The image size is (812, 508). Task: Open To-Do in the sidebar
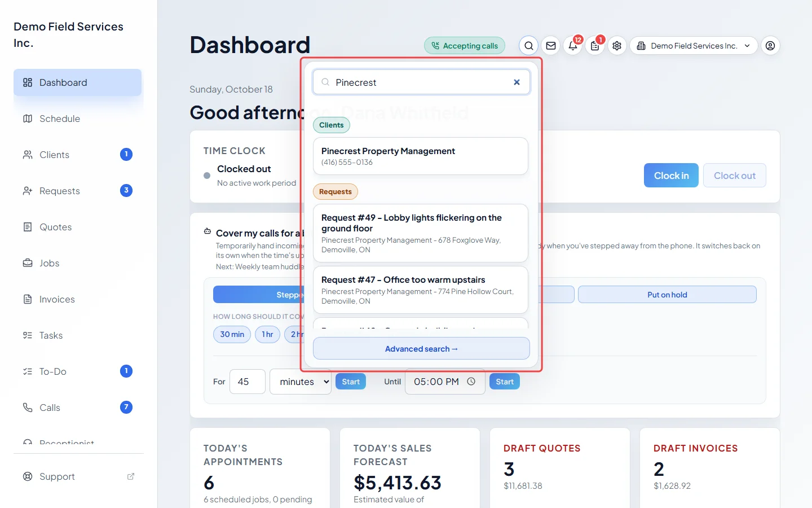click(x=77, y=371)
